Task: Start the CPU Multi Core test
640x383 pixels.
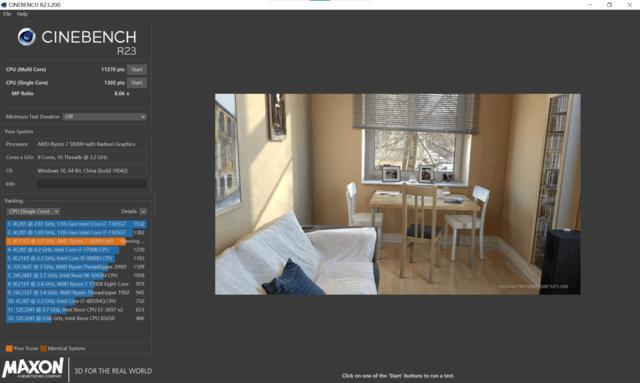Action: 137,69
